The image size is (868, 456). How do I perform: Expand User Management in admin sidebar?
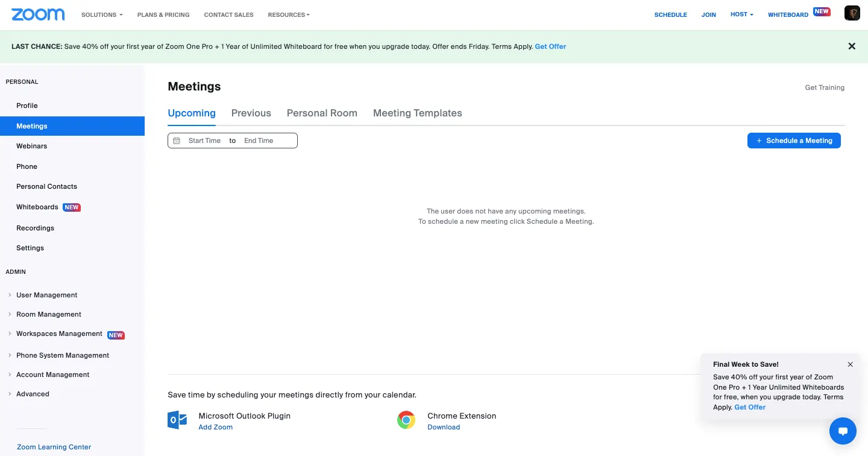pyautogui.click(x=47, y=295)
